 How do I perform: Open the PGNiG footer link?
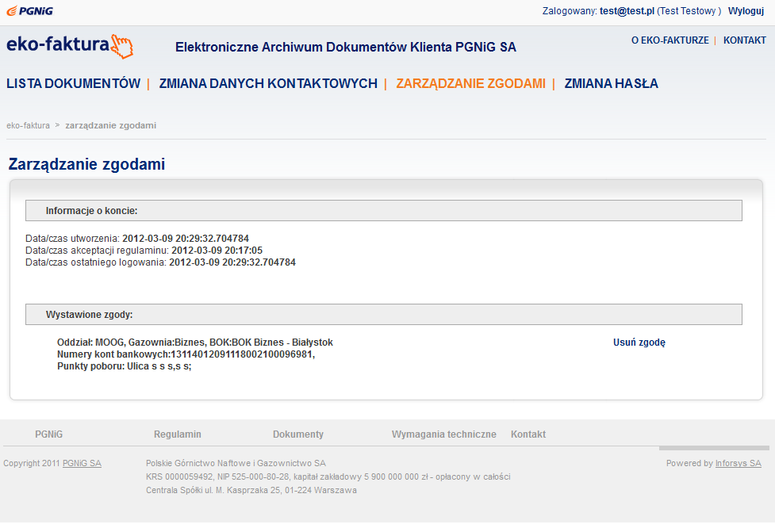pyautogui.click(x=49, y=434)
